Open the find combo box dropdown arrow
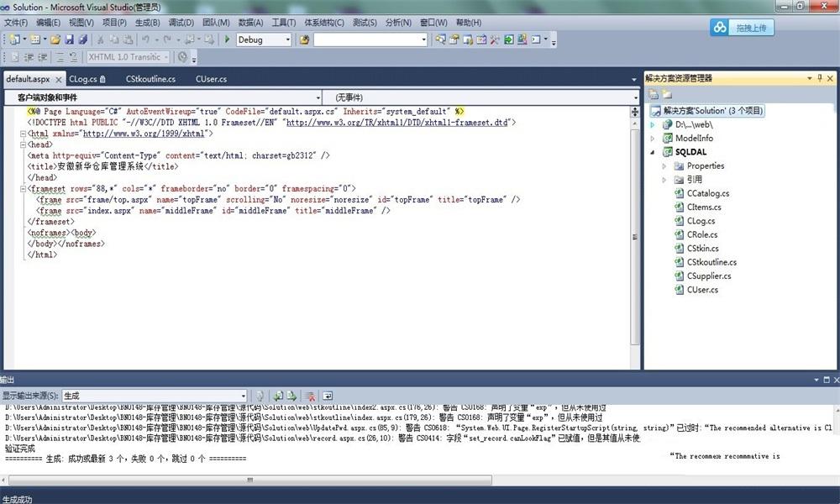840x504 pixels. click(423, 39)
